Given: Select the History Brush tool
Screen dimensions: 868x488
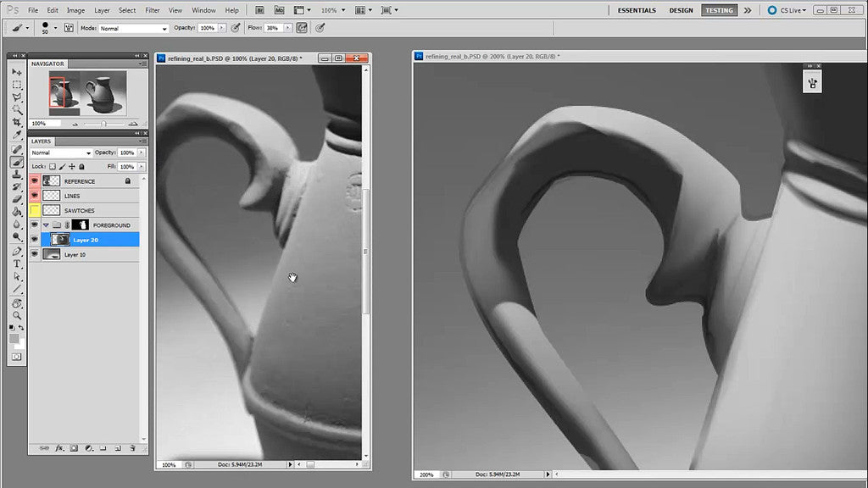Looking at the screenshot, I should (x=17, y=187).
